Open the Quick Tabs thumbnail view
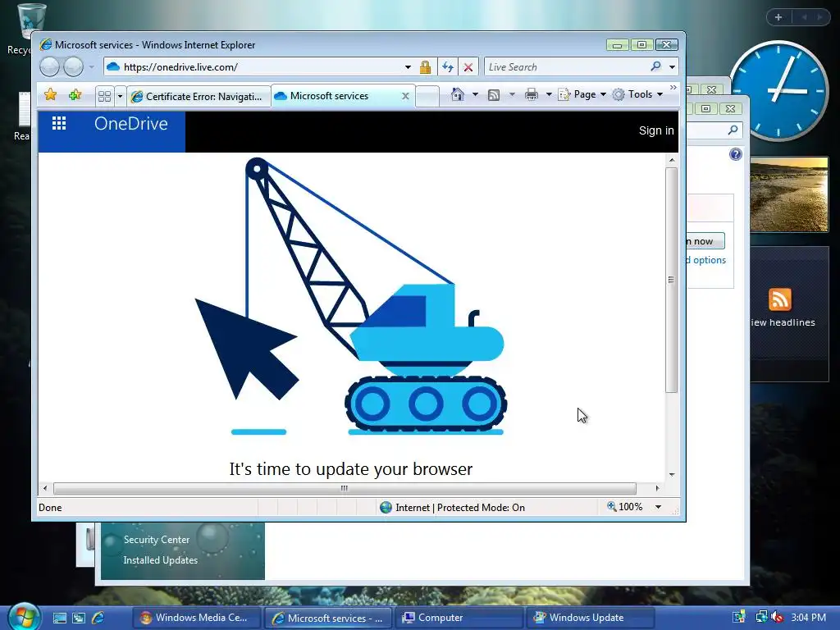The width and height of the screenshot is (840, 630). [x=105, y=97]
